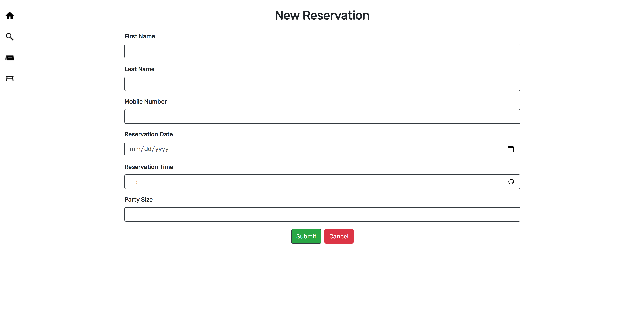This screenshot has height=315, width=644.
Task: Cancel the reservation entry
Action: (x=339, y=236)
